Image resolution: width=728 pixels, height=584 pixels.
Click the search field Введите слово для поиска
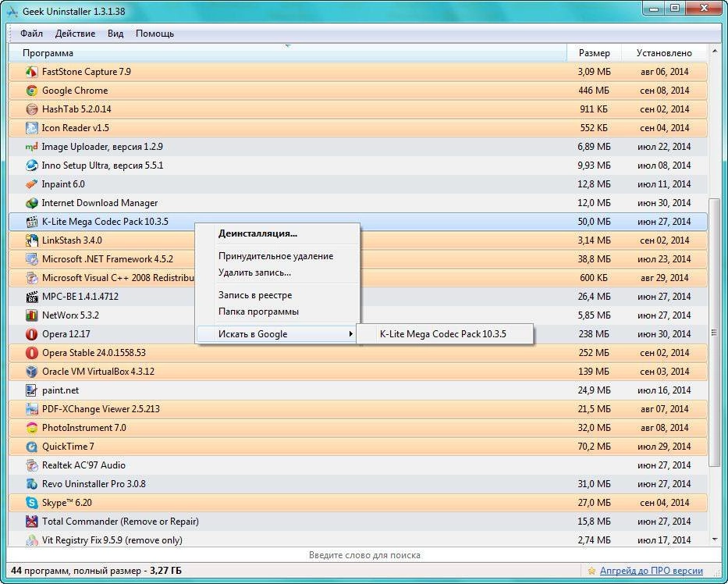364,555
